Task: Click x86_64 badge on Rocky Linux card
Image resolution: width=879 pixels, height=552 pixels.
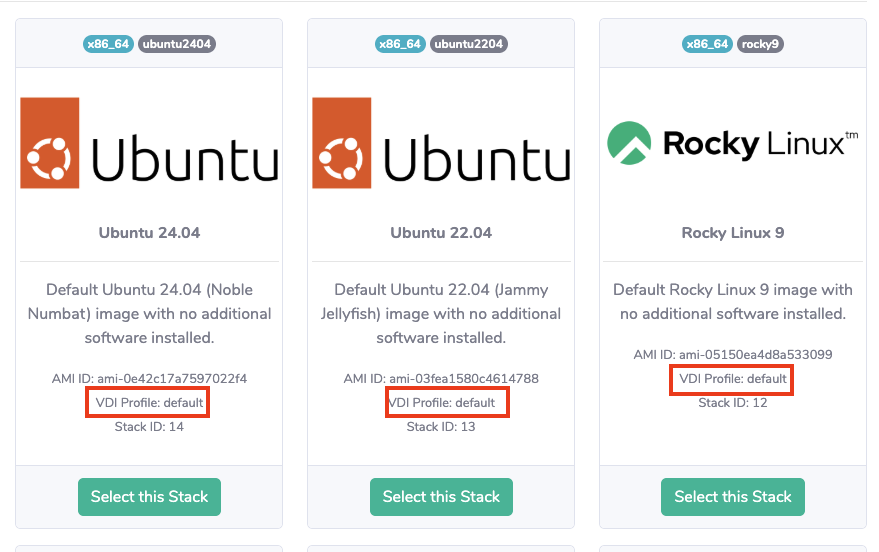Action: (x=708, y=44)
